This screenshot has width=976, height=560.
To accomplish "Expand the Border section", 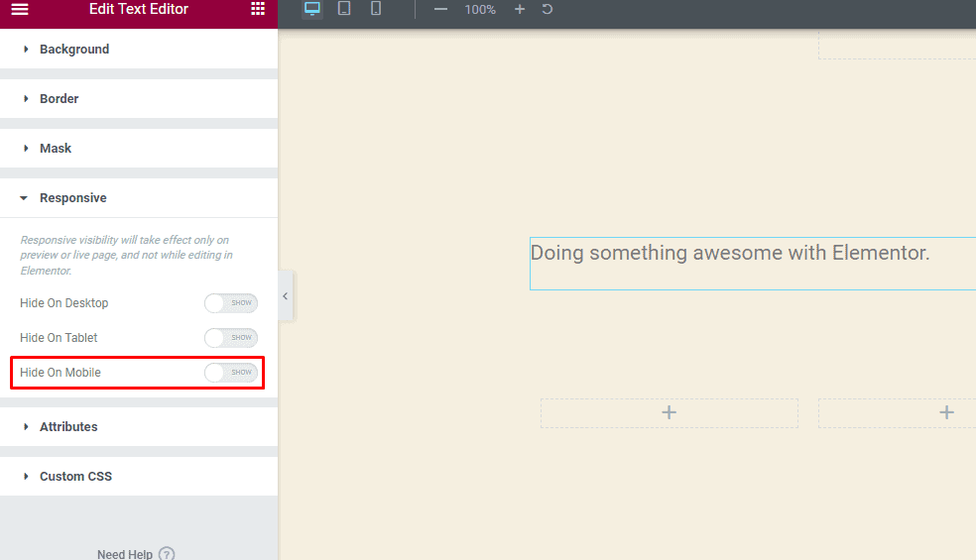I will [x=139, y=99].
